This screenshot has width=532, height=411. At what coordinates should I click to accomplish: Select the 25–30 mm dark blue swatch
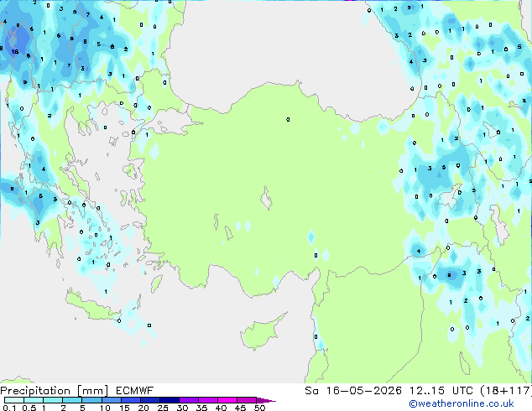pyautogui.click(x=169, y=400)
